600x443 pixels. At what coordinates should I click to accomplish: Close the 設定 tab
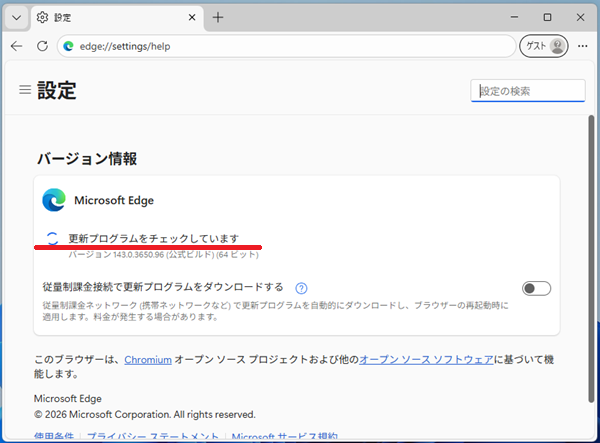[187, 17]
